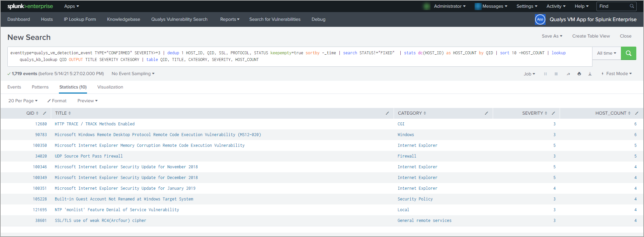Open the 20 Per Page dropdown
This screenshot has height=237, width=644.
tap(23, 101)
